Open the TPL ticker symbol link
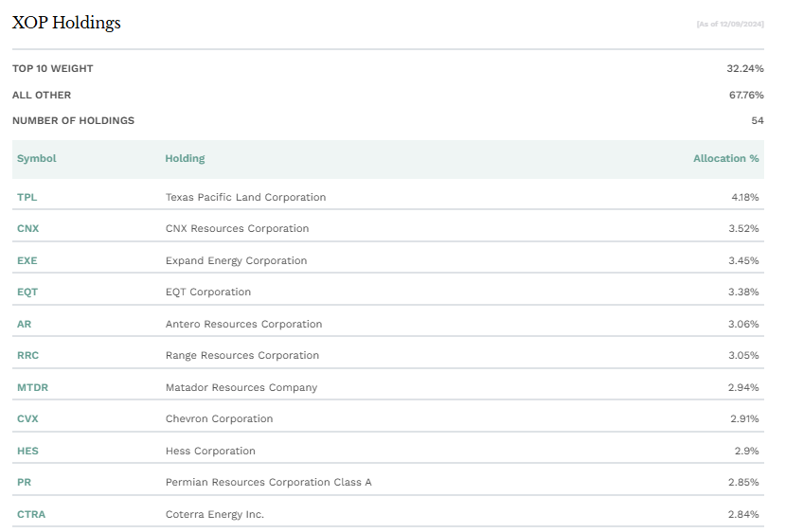The width and height of the screenshot is (785, 532). 27,197
